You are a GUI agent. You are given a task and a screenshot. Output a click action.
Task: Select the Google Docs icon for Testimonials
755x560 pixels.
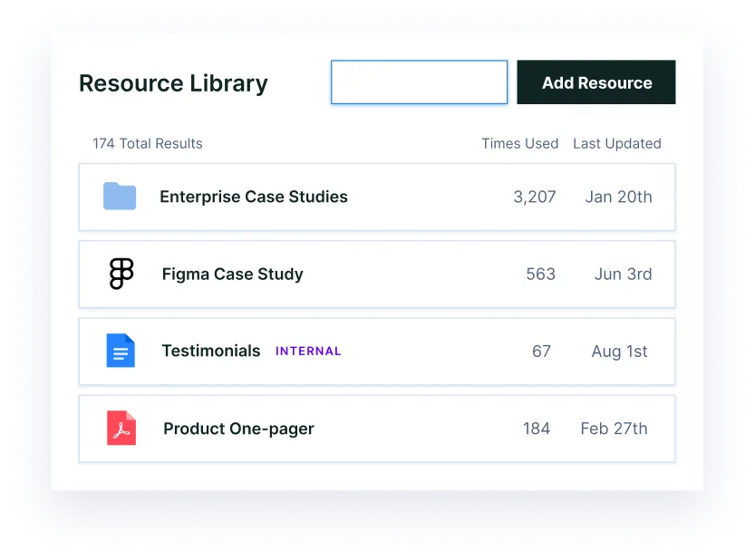(x=121, y=351)
